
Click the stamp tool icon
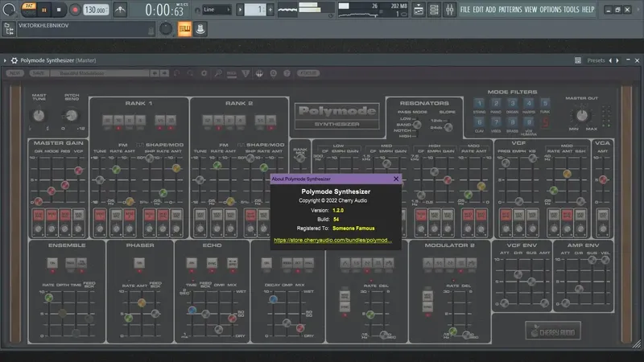tap(200, 29)
